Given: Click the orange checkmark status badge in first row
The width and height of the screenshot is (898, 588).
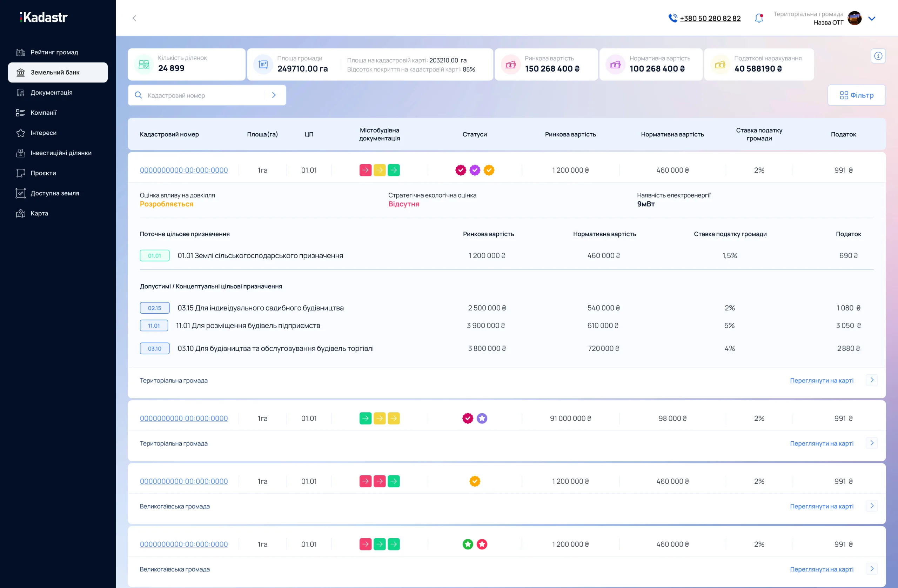Looking at the screenshot, I should pos(489,170).
